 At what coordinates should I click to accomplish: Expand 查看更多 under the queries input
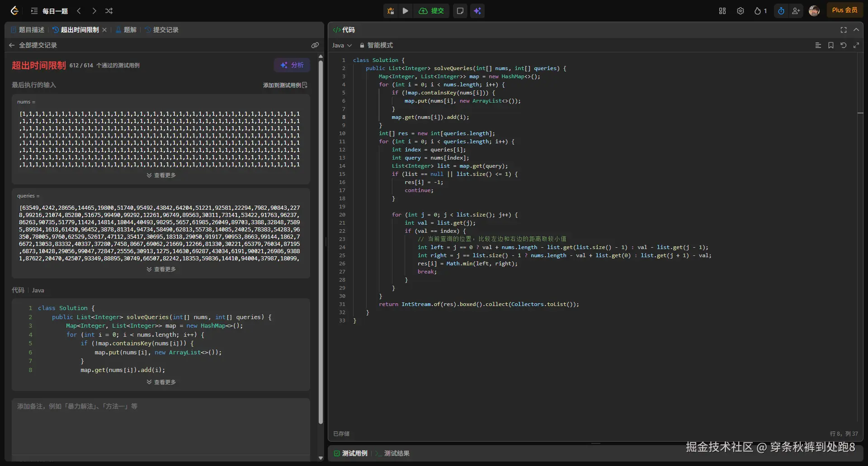(161, 269)
